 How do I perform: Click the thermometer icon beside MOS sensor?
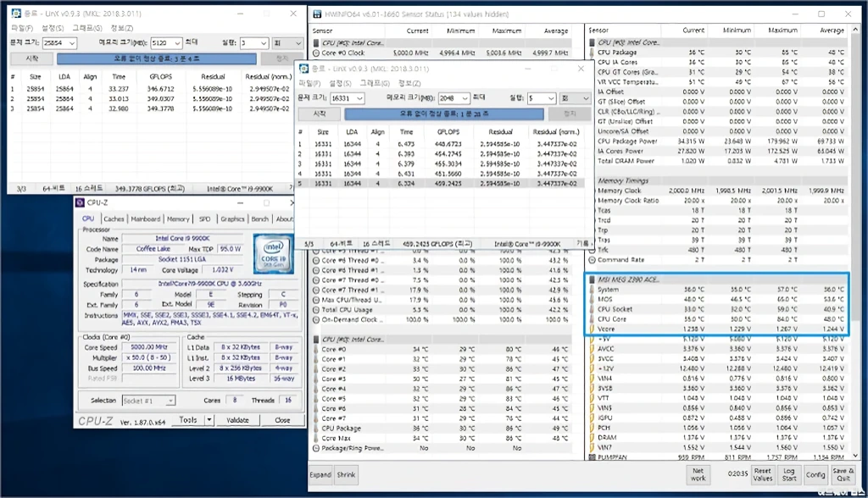pos(592,299)
